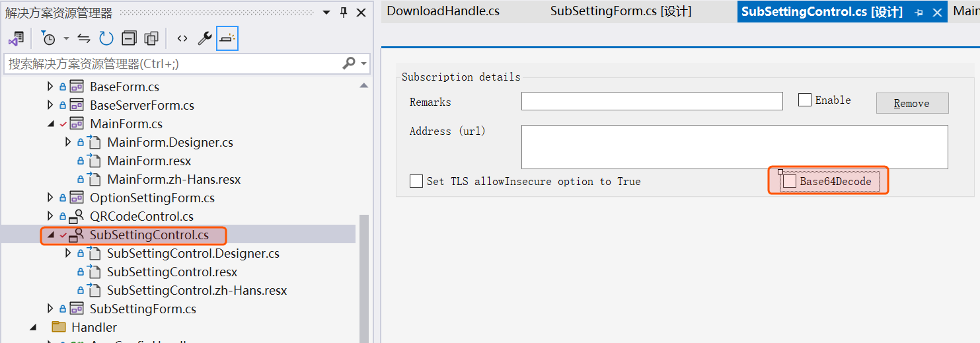
Task: Collapse the MainForm.cs tree node
Action: click(51, 124)
